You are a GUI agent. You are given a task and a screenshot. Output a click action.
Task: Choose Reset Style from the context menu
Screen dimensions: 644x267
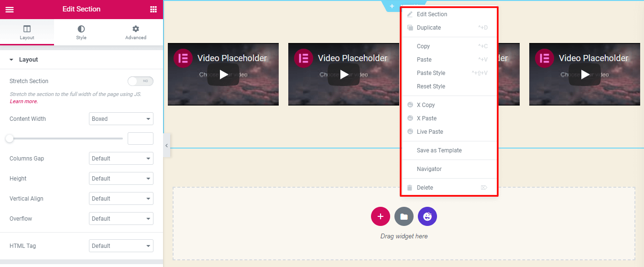[449, 86]
